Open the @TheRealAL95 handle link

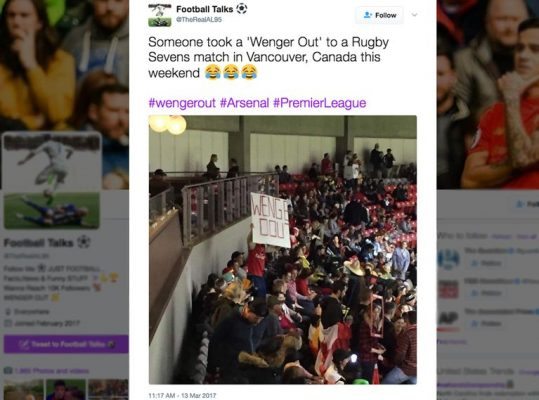point(199,20)
